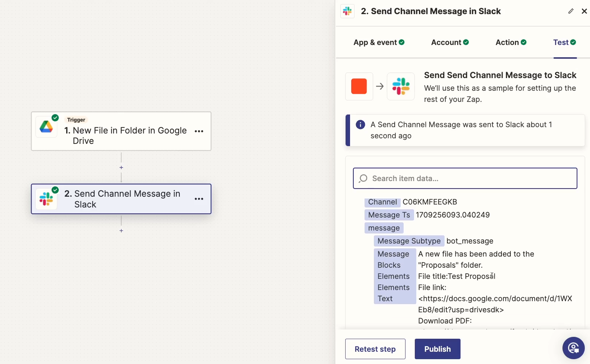
Task: Click the pencil rename icon in panel header
Action: click(571, 11)
